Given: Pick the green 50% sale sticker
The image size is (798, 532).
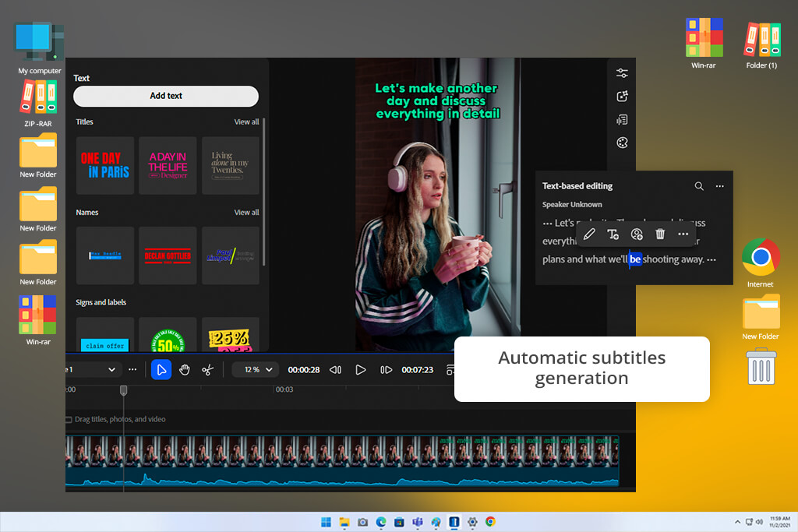Looking at the screenshot, I should point(168,335).
